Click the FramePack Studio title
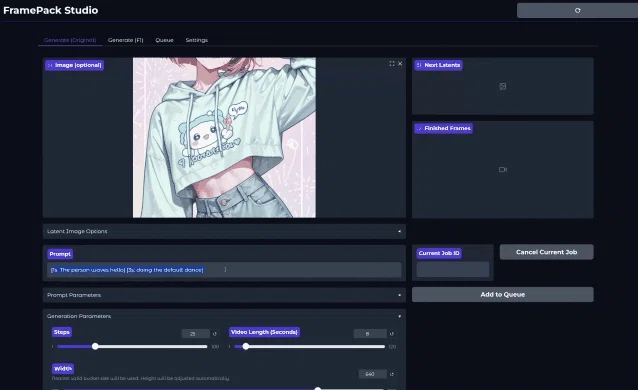Viewport: 638px width, 390px height. 50,10
